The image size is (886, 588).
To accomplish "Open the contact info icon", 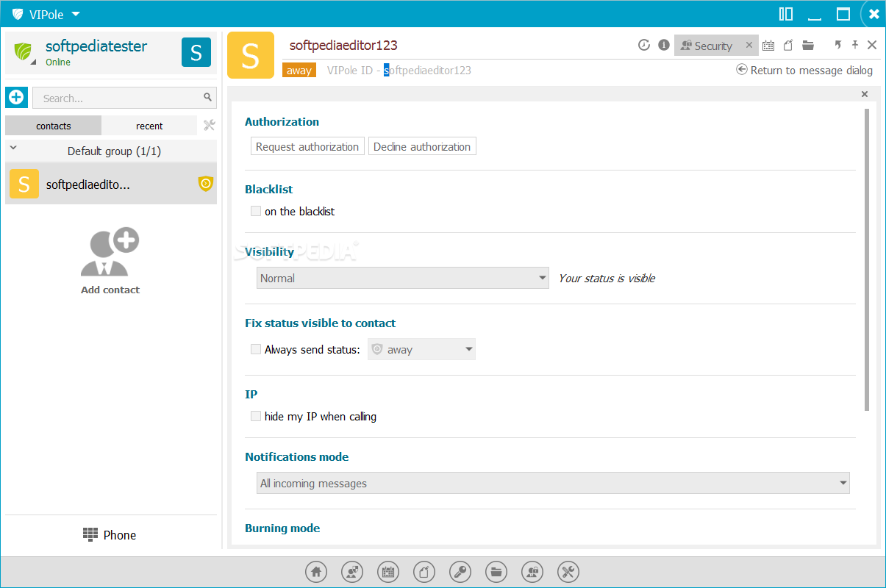I will pos(664,45).
